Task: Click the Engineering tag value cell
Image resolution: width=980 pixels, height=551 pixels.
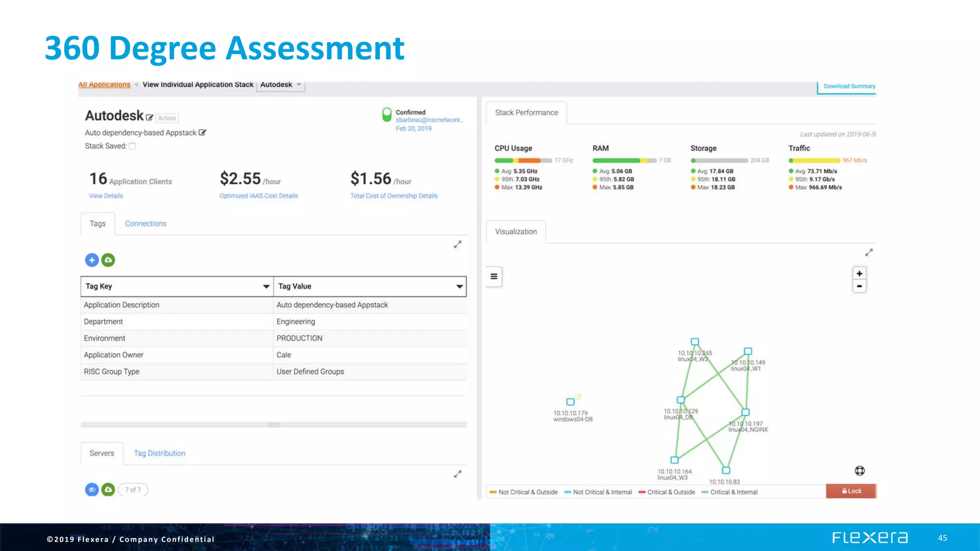Action: (370, 321)
